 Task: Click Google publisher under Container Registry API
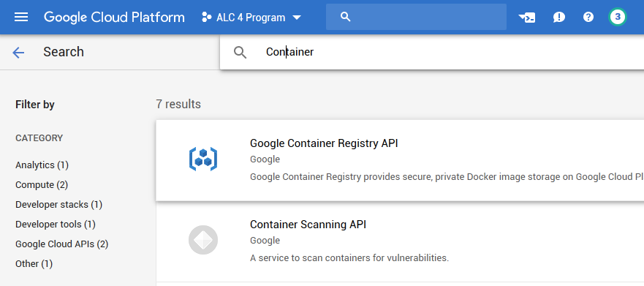[265, 159]
